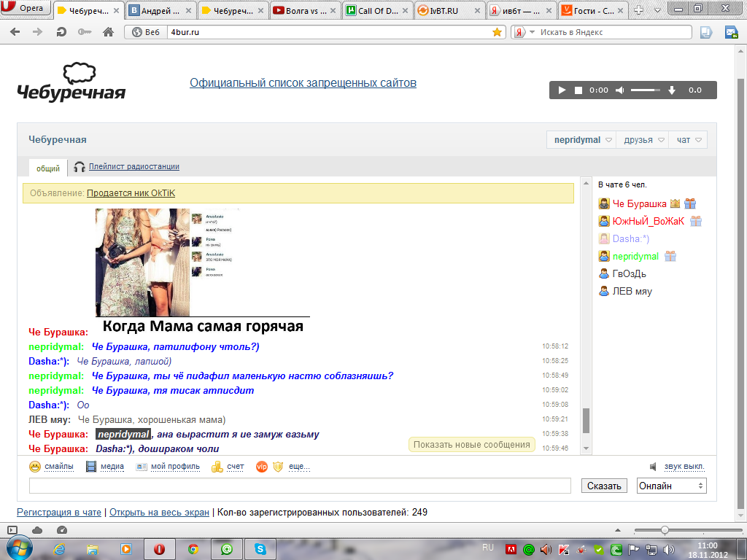
Task: Open the media film icon
Action: click(91, 467)
